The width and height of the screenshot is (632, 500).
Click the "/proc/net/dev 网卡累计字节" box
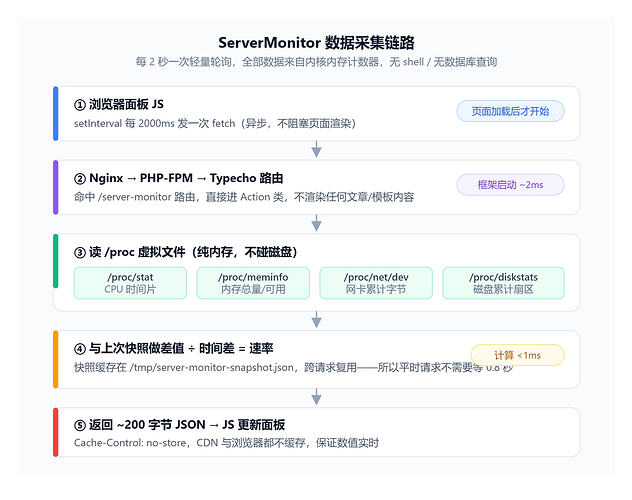[x=376, y=283]
